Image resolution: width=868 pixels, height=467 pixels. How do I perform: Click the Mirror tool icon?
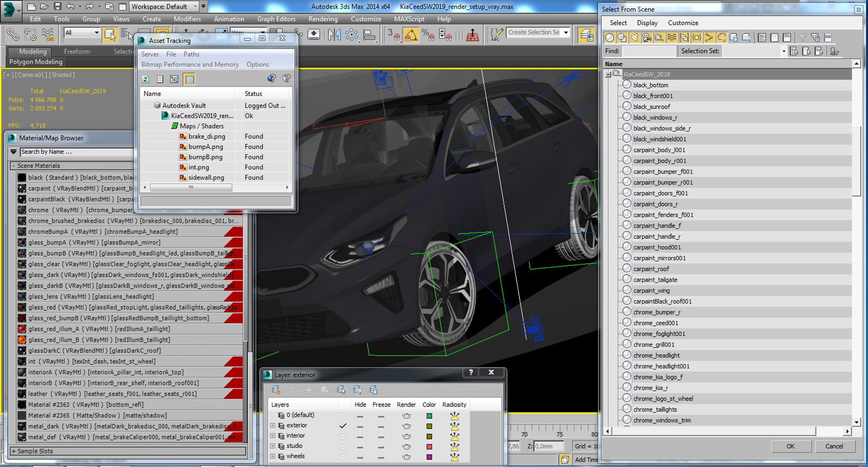click(x=335, y=35)
